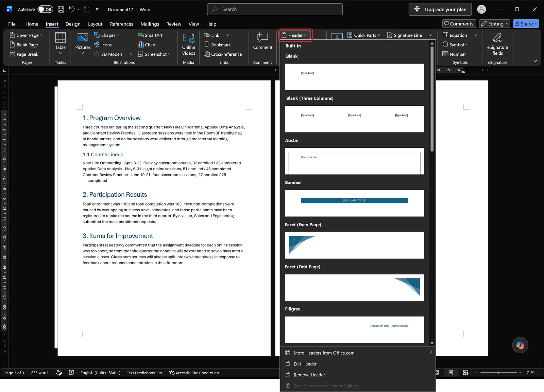The image size is (544, 392).
Task: Choose Remove Header
Action: pyautogui.click(x=358, y=375)
